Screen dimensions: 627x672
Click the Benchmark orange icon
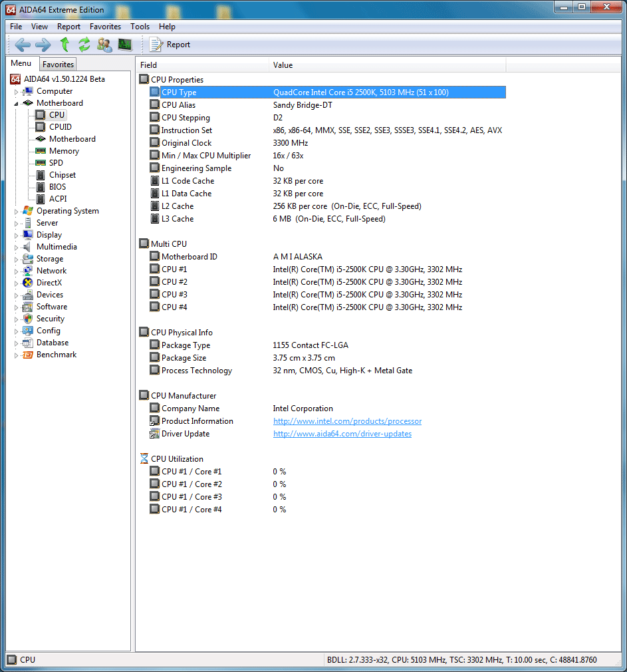pyautogui.click(x=28, y=355)
